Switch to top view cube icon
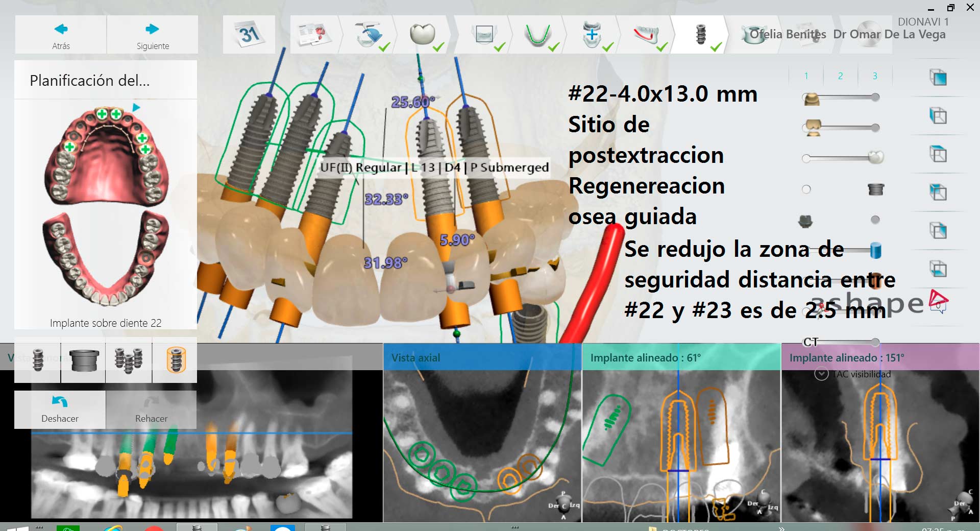This screenshot has height=531, width=980. pyautogui.click(x=938, y=154)
